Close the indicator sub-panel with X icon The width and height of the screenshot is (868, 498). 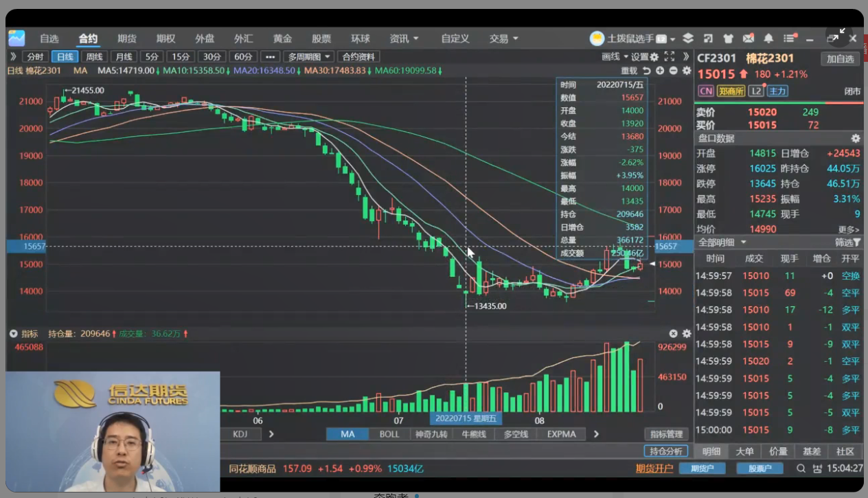point(674,334)
